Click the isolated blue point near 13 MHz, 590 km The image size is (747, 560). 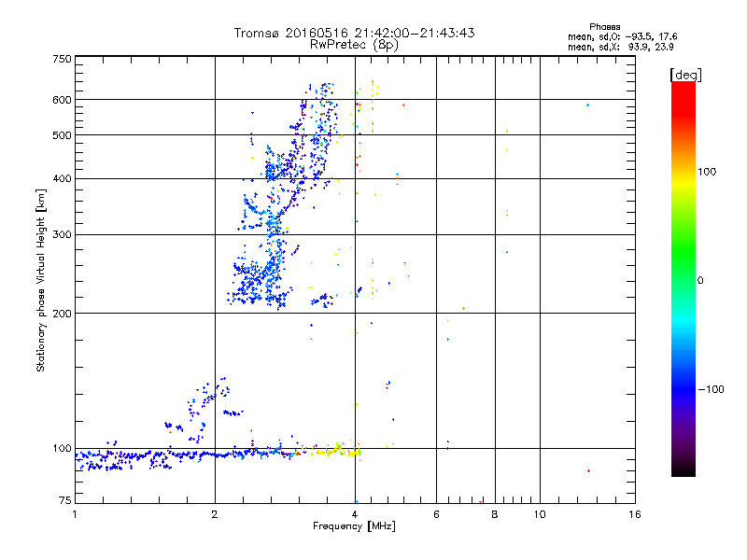click(x=588, y=105)
